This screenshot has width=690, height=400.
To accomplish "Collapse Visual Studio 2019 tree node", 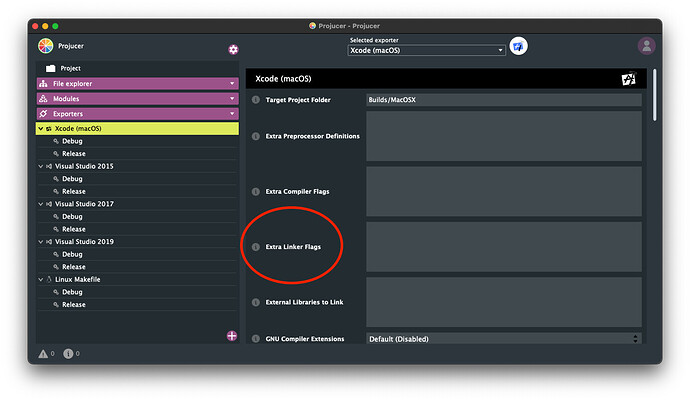I will click(x=40, y=242).
